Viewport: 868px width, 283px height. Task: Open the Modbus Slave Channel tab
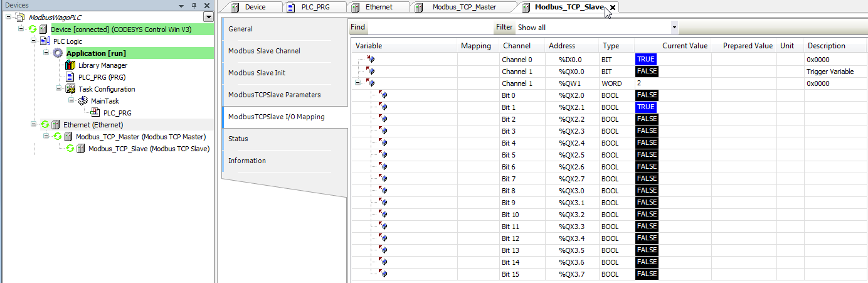pyautogui.click(x=264, y=51)
